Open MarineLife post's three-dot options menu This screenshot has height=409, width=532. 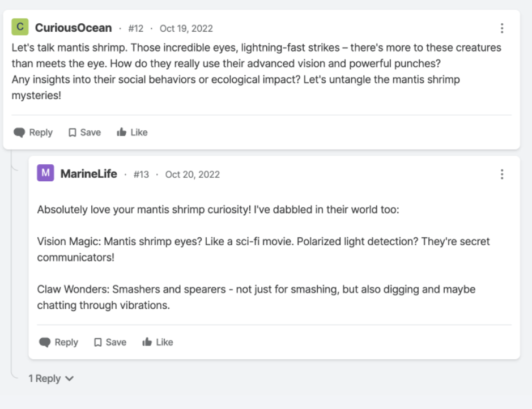pyautogui.click(x=501, y=174)
